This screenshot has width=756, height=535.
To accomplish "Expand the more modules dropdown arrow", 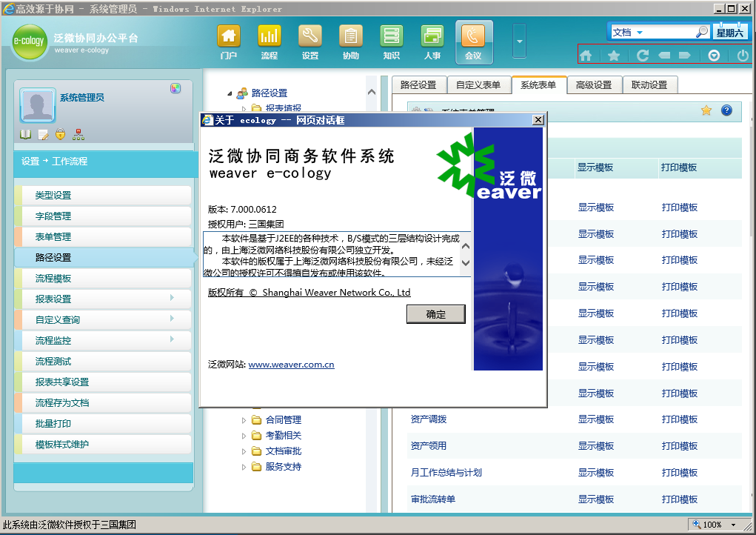I will 519,41.
